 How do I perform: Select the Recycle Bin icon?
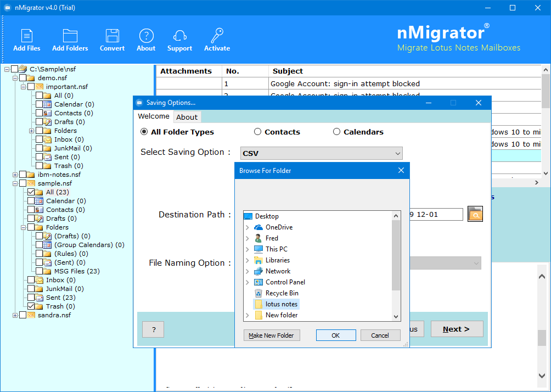click(258, 293)
